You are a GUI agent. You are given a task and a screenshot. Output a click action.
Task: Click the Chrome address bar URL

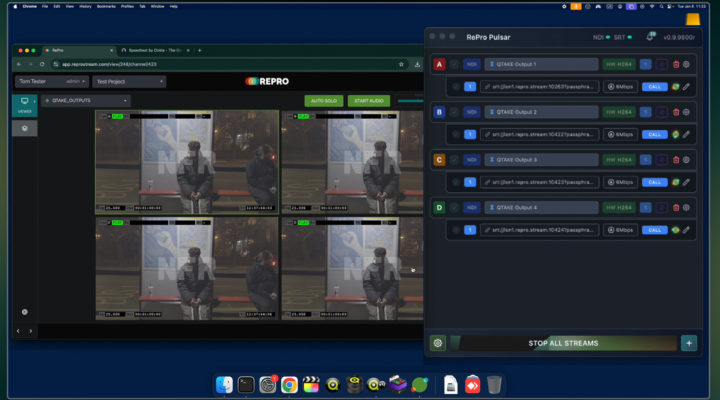pos(109,64)
